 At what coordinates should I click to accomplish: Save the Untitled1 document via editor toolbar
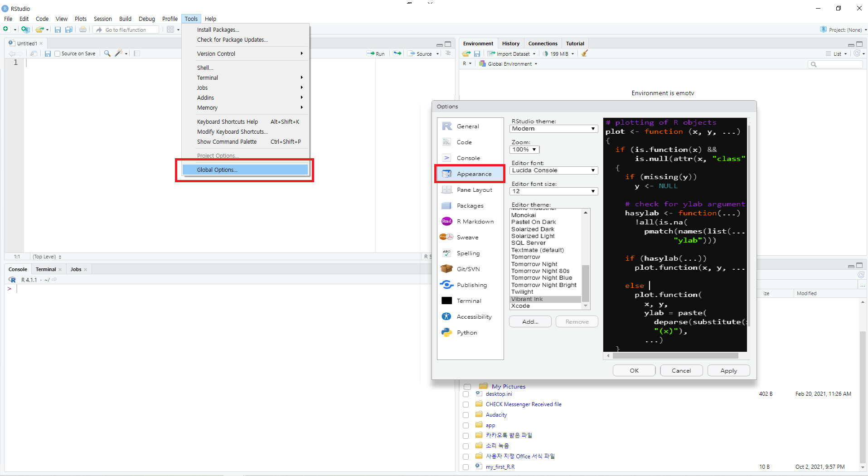point(48,53)
